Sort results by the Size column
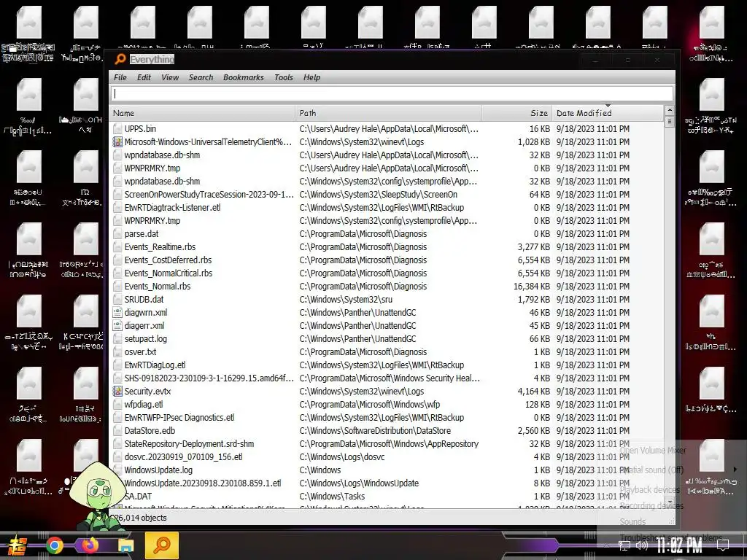This screenshot has width=747, height=560. 517,113
